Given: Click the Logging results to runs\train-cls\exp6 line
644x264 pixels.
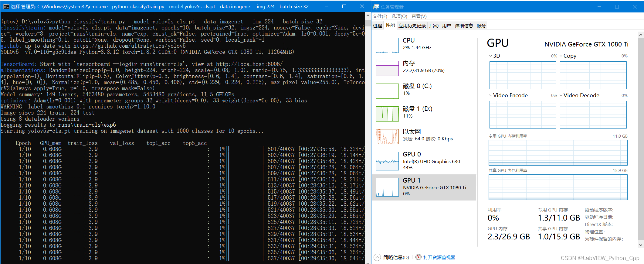Looking at the screenshot, I should pyautogui.click(x=58, y=125).
